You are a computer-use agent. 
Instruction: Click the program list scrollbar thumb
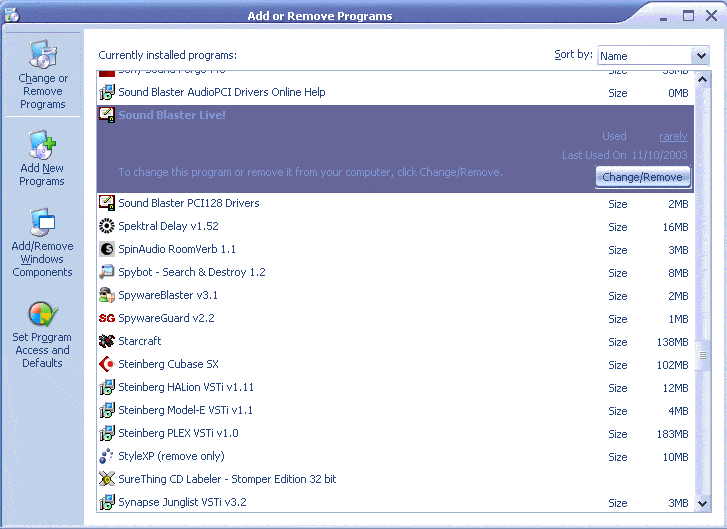click(x=703, y=355)
